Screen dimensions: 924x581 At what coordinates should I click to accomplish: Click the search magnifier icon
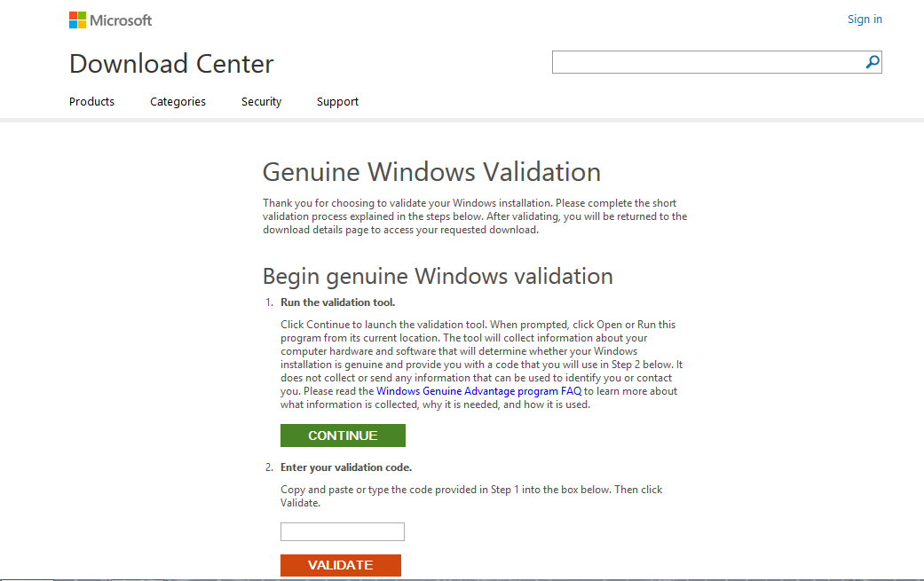873,62
